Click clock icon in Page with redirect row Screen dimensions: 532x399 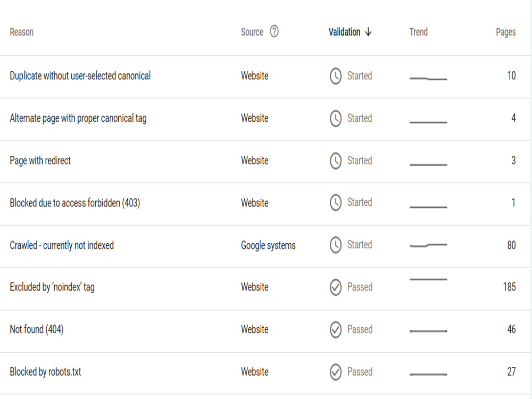point(336,161)
